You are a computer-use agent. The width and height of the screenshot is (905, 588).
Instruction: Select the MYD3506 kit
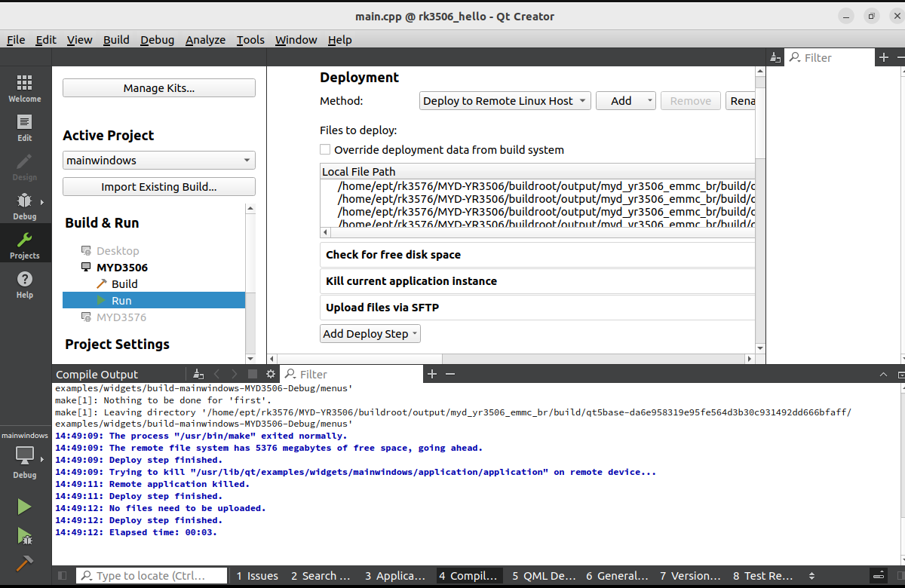(x=121, y=268)
